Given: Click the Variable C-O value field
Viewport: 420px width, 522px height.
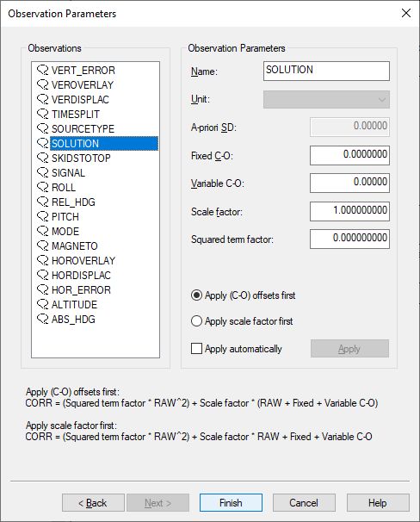Looking at the screenshot, I should click(x=349, y=183).
